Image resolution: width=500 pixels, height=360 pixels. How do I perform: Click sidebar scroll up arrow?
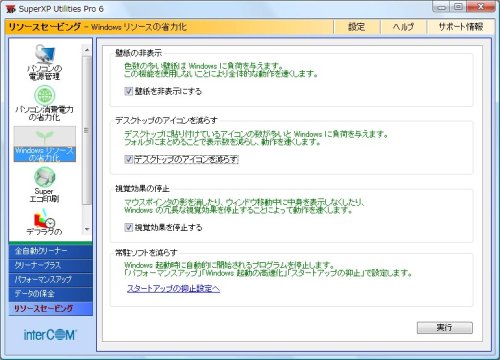pos(87,50)
